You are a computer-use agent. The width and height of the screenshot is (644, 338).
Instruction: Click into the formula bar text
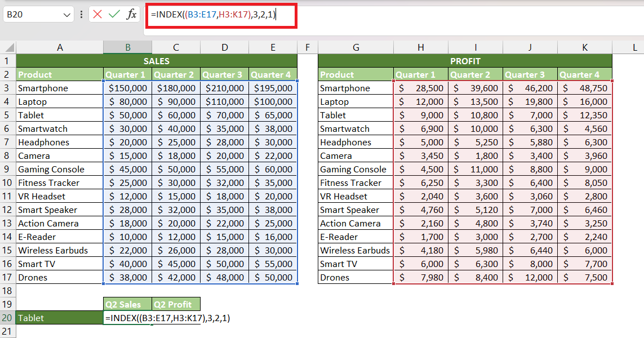213,15
